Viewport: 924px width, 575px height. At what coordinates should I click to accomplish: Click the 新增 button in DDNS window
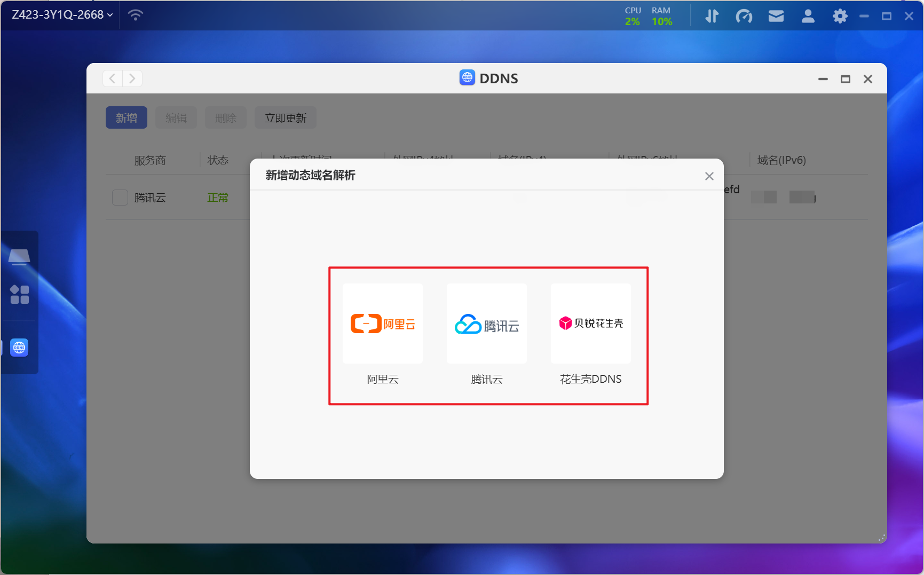(x=127, y=117)
